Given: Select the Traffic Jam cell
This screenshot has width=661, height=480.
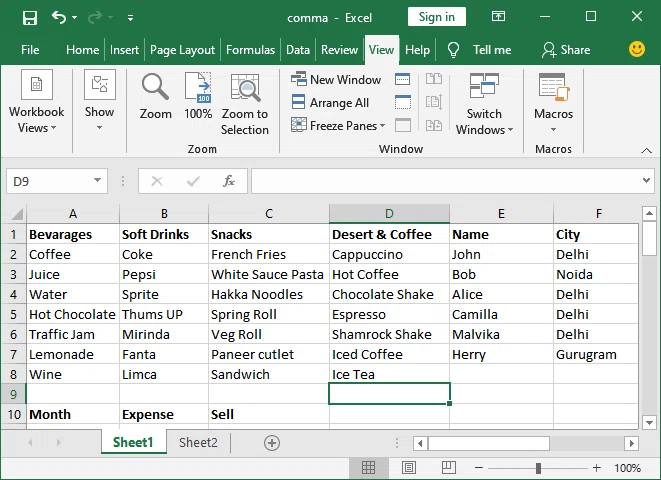Looking at the screenshot, I should click(73, 334).
